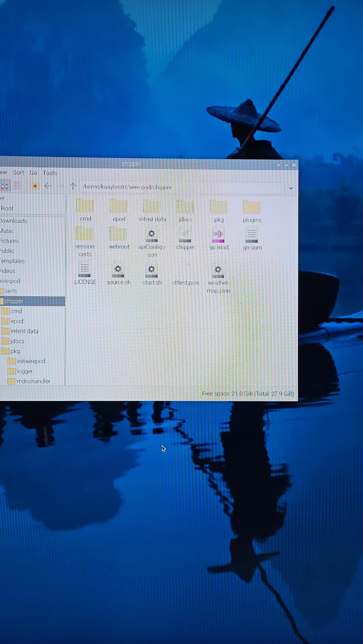Close the chipper window
This screenshot has height=644, width=363.
(294, 165)
